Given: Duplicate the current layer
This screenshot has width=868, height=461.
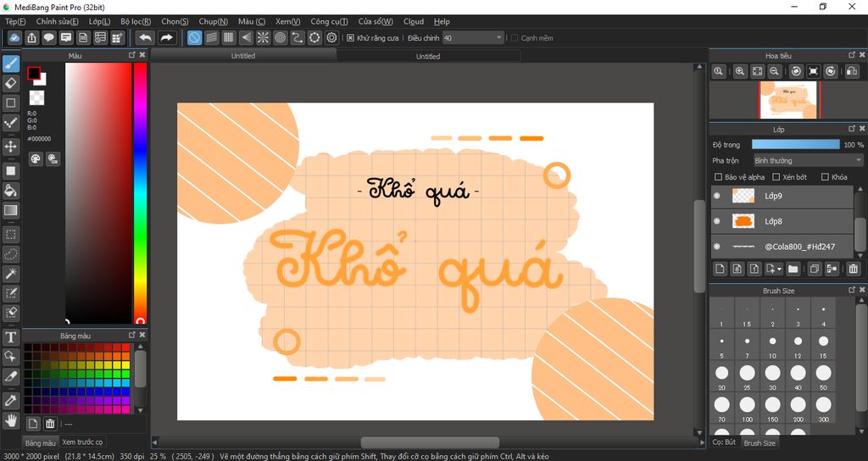Looking at the screenshot, I should coord(815,269).
